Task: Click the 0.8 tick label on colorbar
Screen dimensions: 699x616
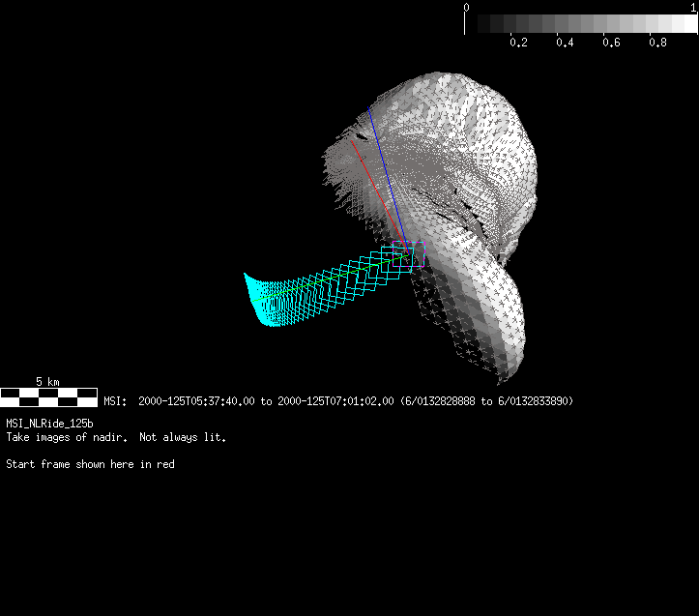Action: pyautogui.click(x=657, y=43)
